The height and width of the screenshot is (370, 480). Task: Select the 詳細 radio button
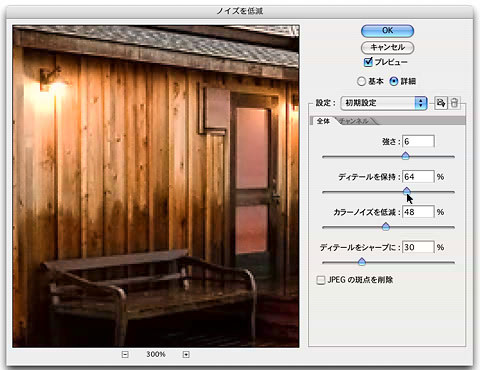[x=394, y=81]
